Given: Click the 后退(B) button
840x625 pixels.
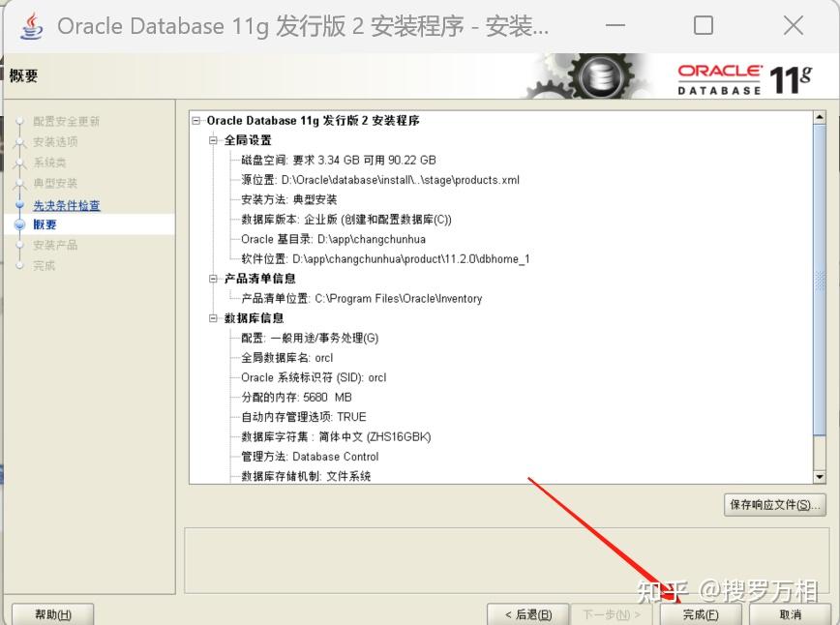Looking at the screenshot, I should coord(528,614).
